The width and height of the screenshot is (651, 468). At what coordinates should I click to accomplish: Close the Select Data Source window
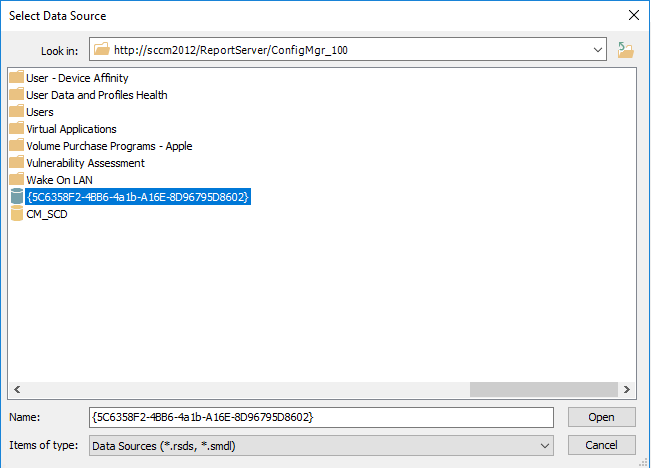[634, 15]
